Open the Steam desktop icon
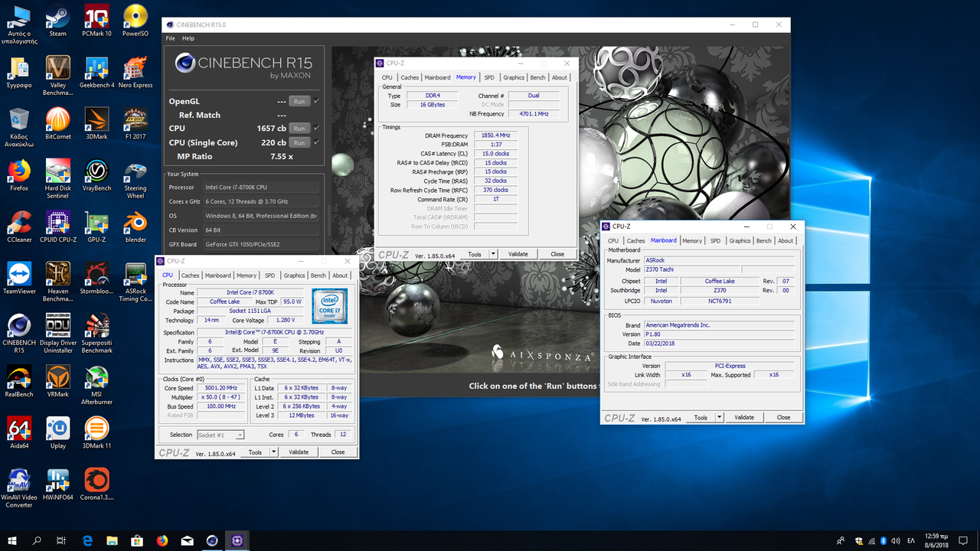Screen dimensions: 980x551 pyautogui.click(x=57, y=21)
